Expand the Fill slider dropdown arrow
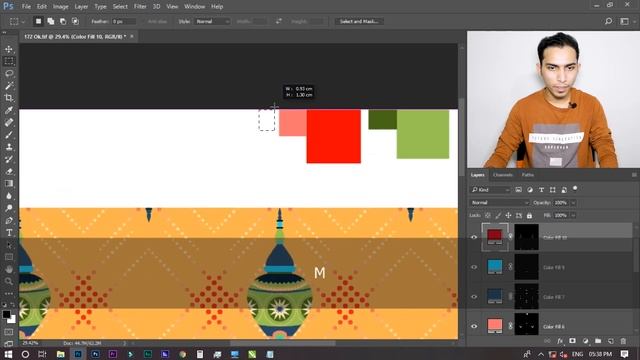640x360 pixels. (573, 215)
